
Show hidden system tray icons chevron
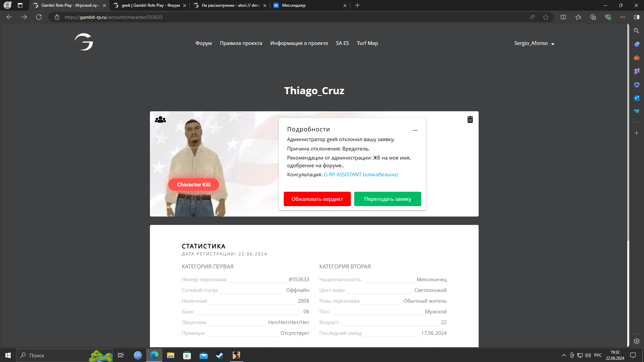pos(563,355)
